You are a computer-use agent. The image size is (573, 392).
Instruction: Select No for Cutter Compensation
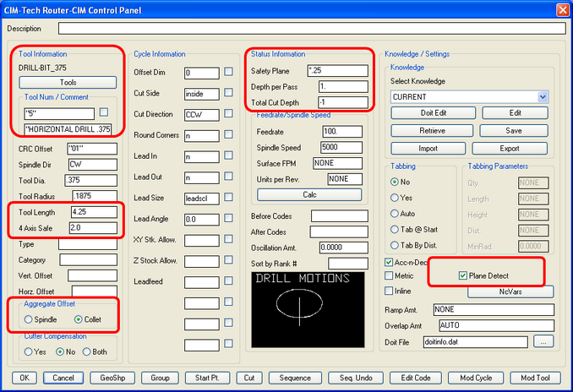(60, 351)
